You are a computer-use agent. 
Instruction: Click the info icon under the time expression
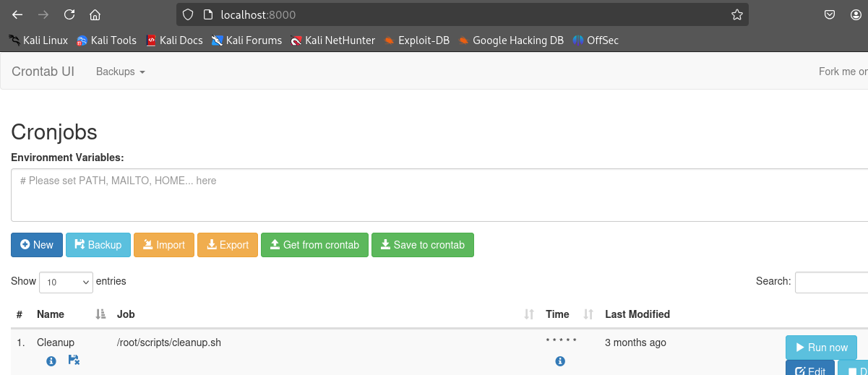[560, 361]
